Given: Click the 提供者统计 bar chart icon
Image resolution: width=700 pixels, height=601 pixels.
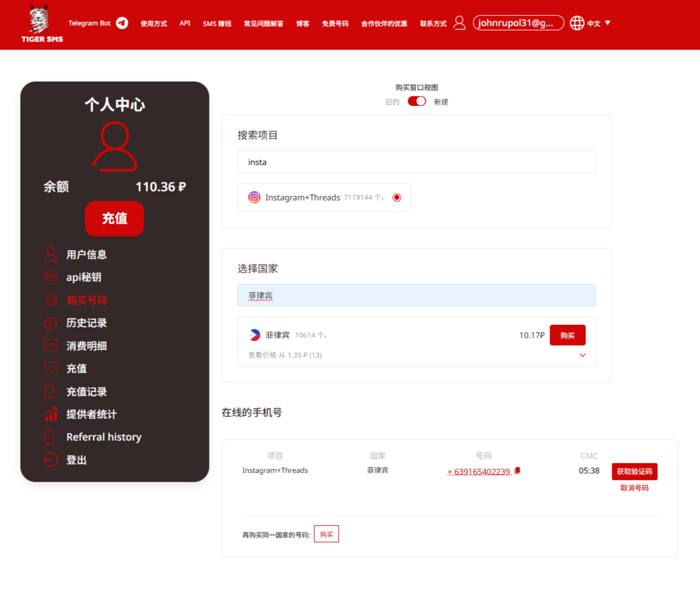Looking at the screenshot, I should pyautogui.click(x=51, y=414).
